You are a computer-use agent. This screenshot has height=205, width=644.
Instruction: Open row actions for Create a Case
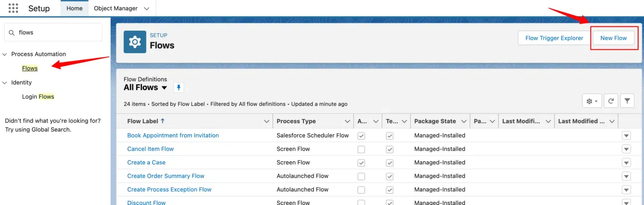tap(626, 162)
